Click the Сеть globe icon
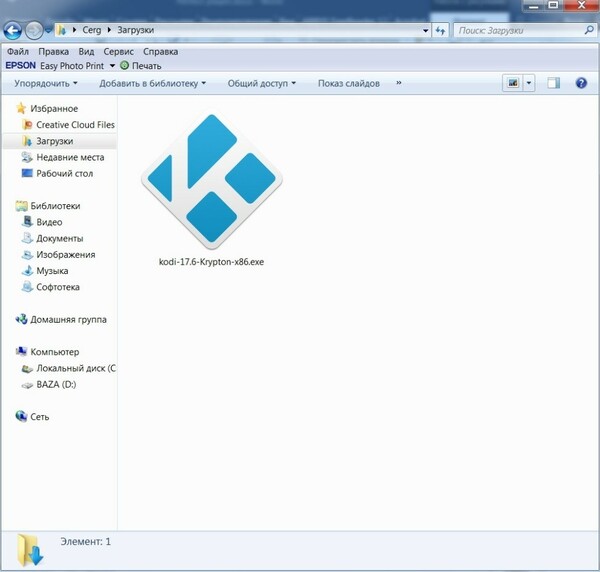The image size is (600, 572). pos(21,416)
